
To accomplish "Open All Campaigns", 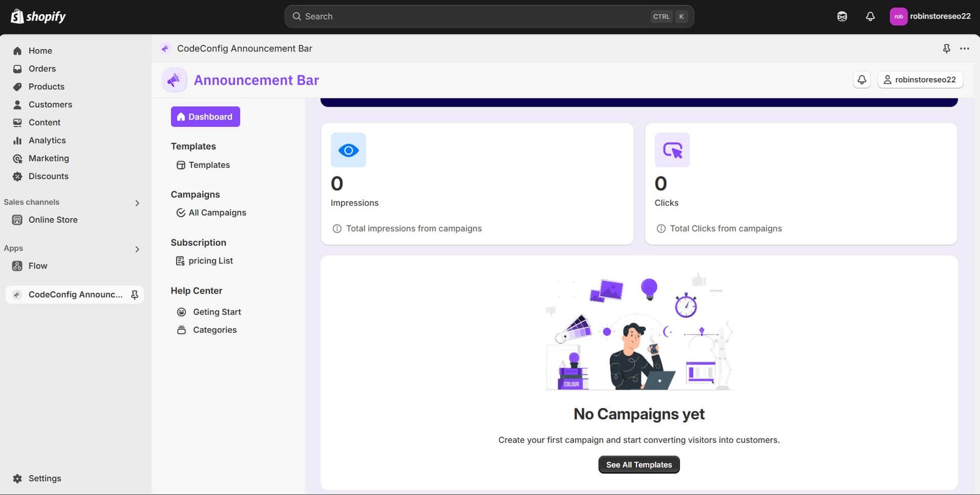I will pyautogui.click(x=211, y=213).
